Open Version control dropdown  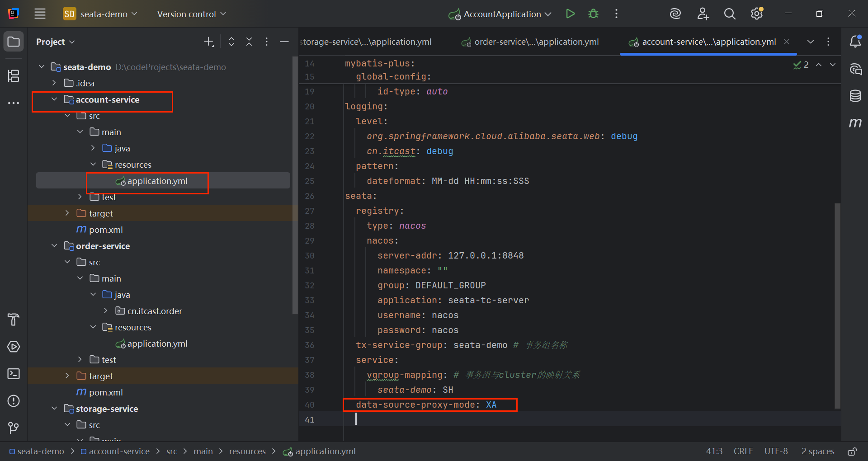pos(191,14)
